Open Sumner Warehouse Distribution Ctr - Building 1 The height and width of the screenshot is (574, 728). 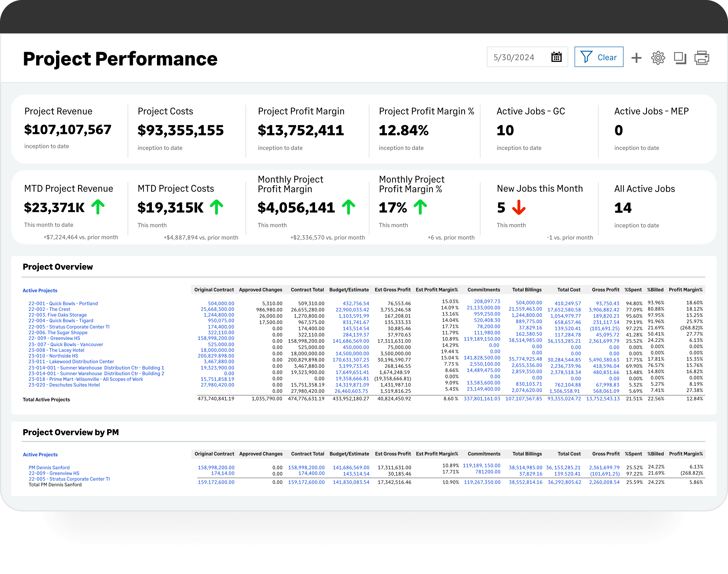tap(96, 368)
